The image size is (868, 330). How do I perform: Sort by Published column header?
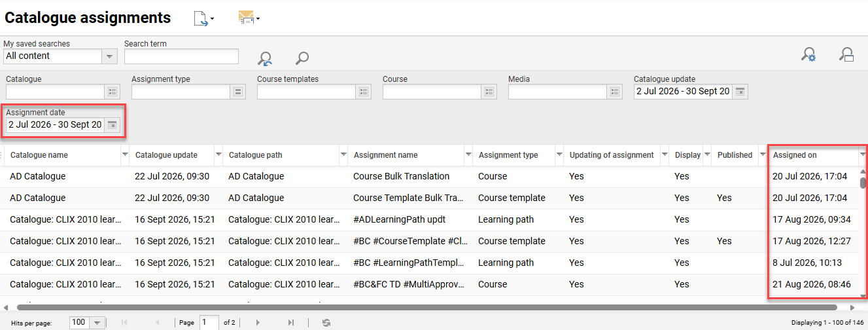735,155
